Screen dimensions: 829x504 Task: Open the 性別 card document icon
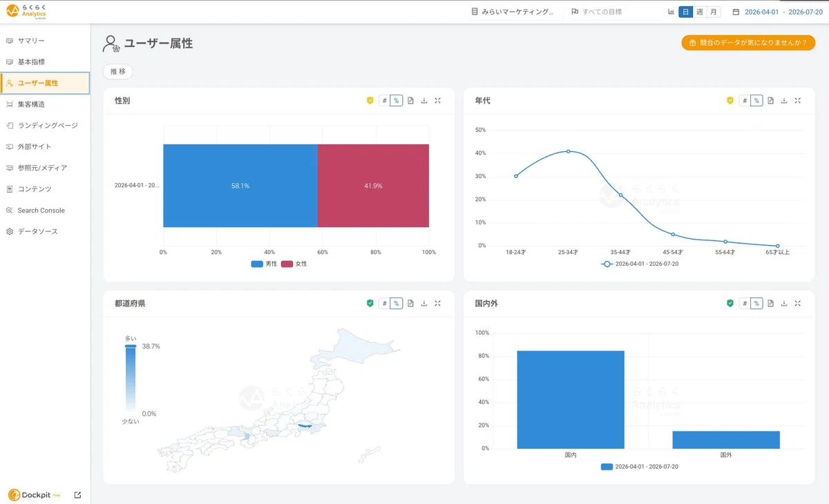tap(410, 101)
